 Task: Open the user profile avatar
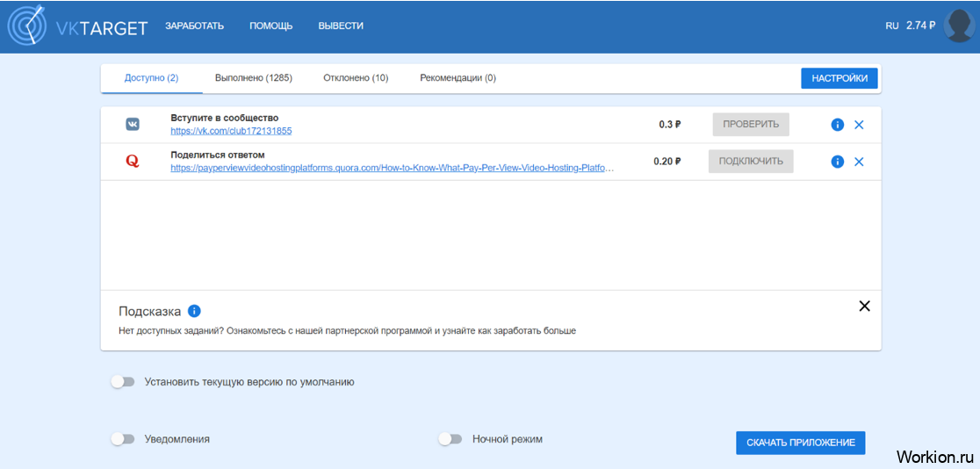[960, 25]
